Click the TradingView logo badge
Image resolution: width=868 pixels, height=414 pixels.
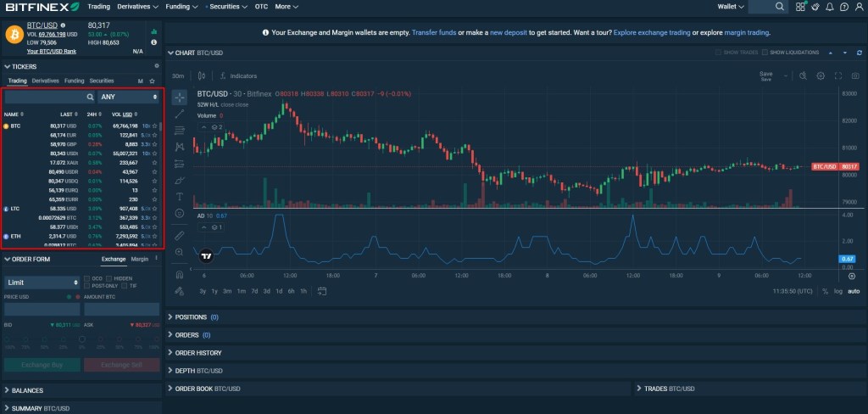[206, 256]
